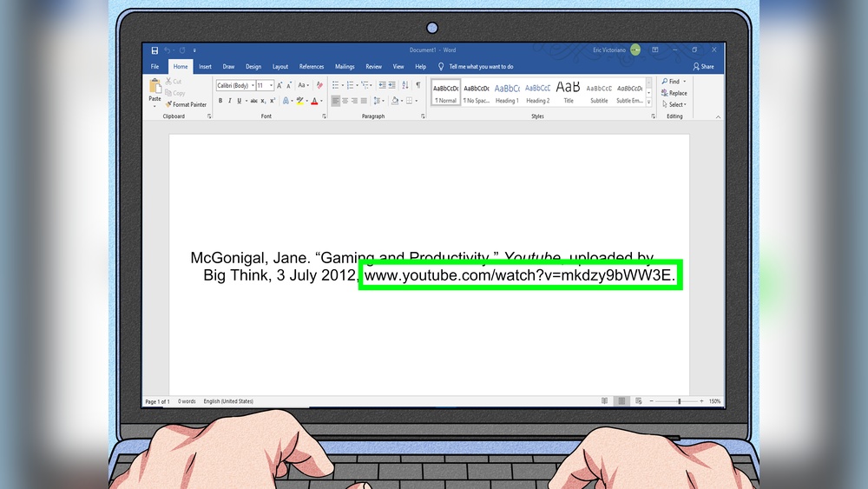Expand the Styles gallery More arrow
Screen dimensions: 868x489
click(x=648, y=102)
